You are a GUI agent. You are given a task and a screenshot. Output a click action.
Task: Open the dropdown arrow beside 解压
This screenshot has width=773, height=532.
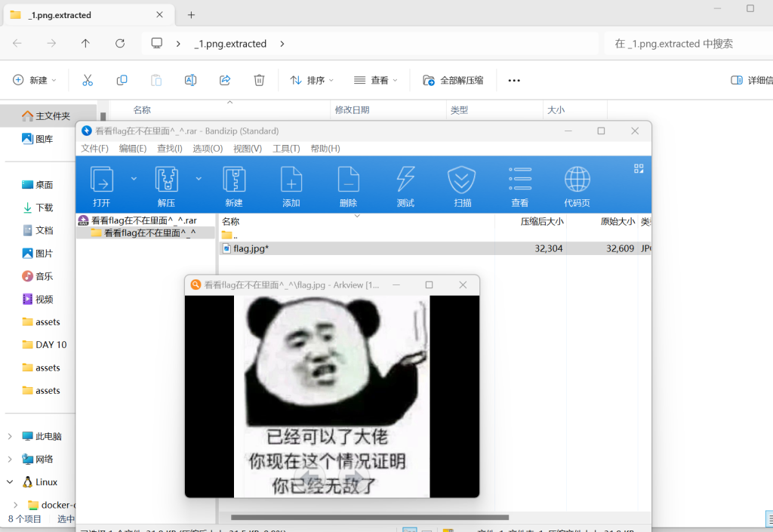[x=199, y=179]
